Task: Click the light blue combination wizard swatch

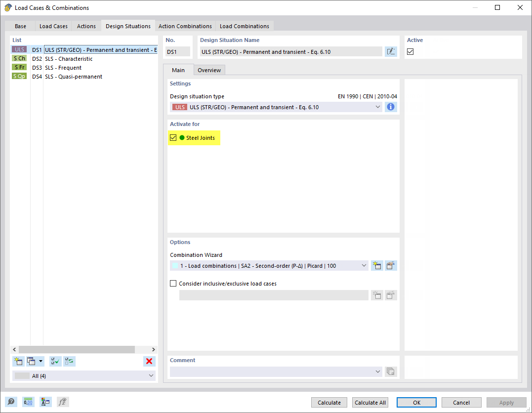Action: (x=175, y=266)
